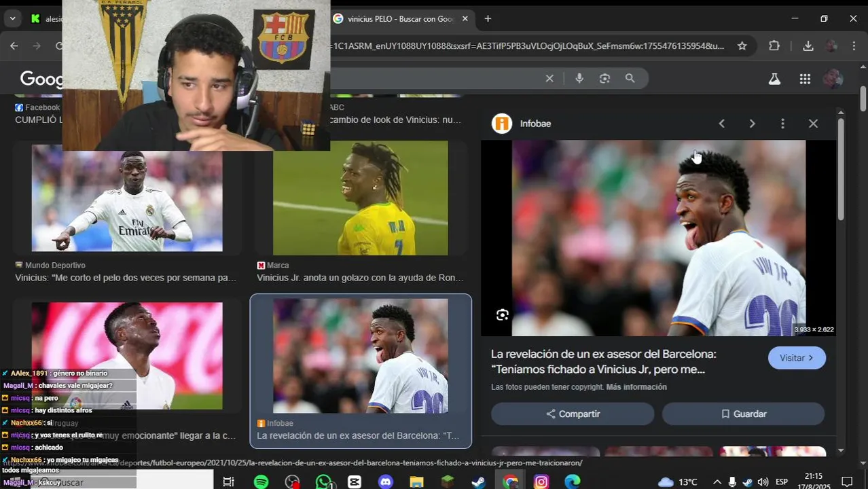Open CapCut from the taskbar
Image resolution: width=868 pixels, height=489 pixels.
pyautogui.click(x=355, y=482)
